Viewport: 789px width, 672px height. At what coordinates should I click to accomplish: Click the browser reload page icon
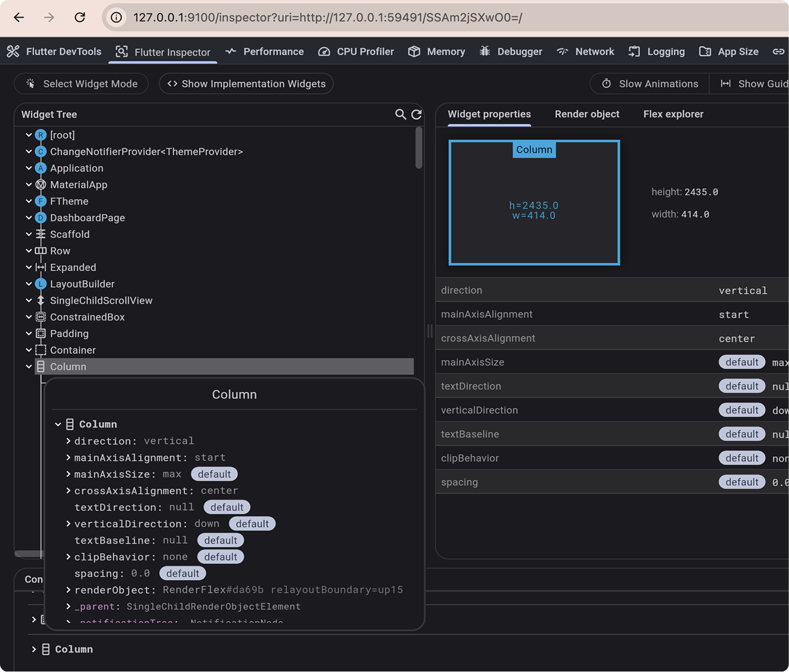tap(80, 17)
